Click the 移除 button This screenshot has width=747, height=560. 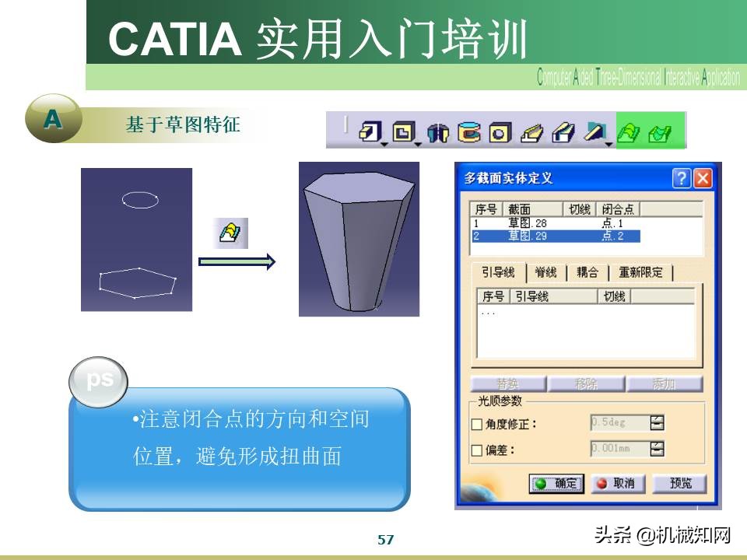(x=586, y=383)
